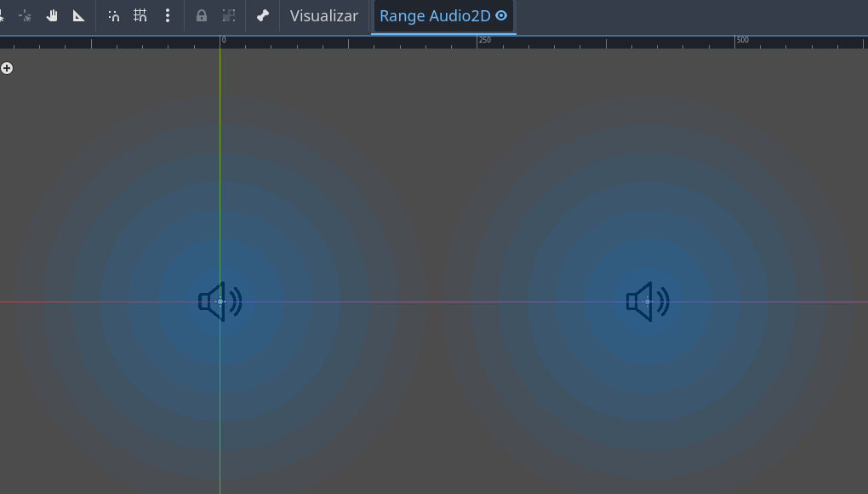Enable smart snapping
This screenshot has height=494, width=868.
(x=113, y=15)
